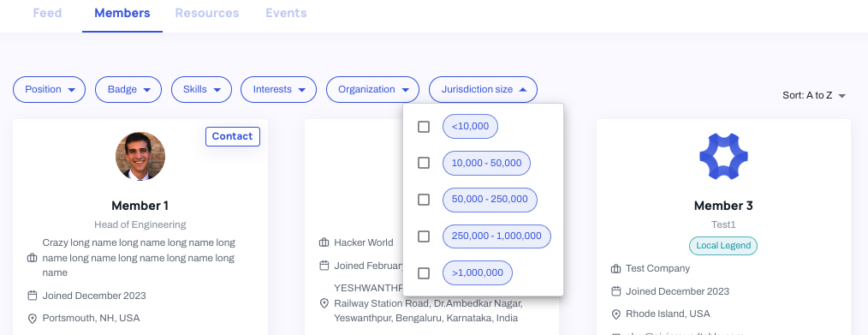Select the 10,000 - 50,000 checkbox
This screenshot has height=335, width=868.
[x=424, y=163]
